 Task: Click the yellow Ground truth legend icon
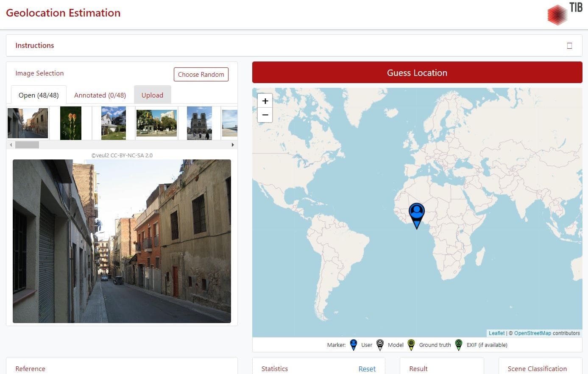tap(411, 345)
